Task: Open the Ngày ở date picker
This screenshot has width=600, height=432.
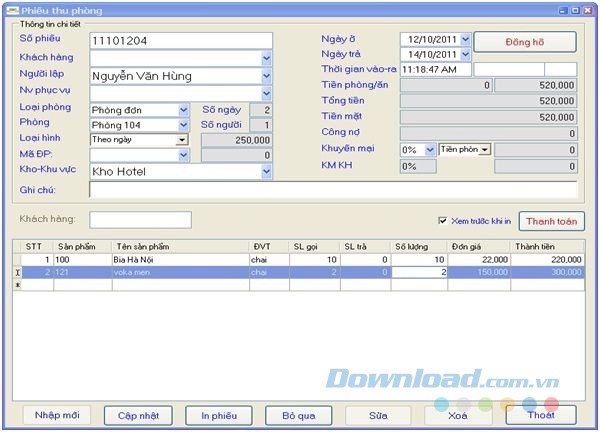Action: 465,40
